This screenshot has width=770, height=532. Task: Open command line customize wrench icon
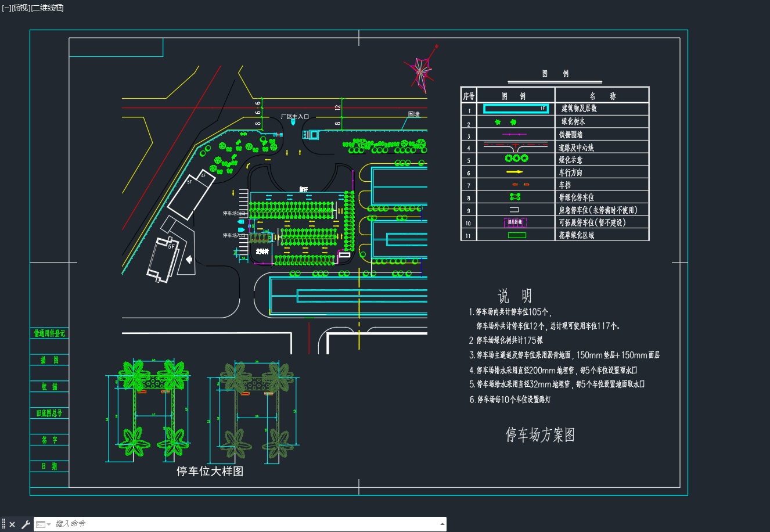coord(26,524)
